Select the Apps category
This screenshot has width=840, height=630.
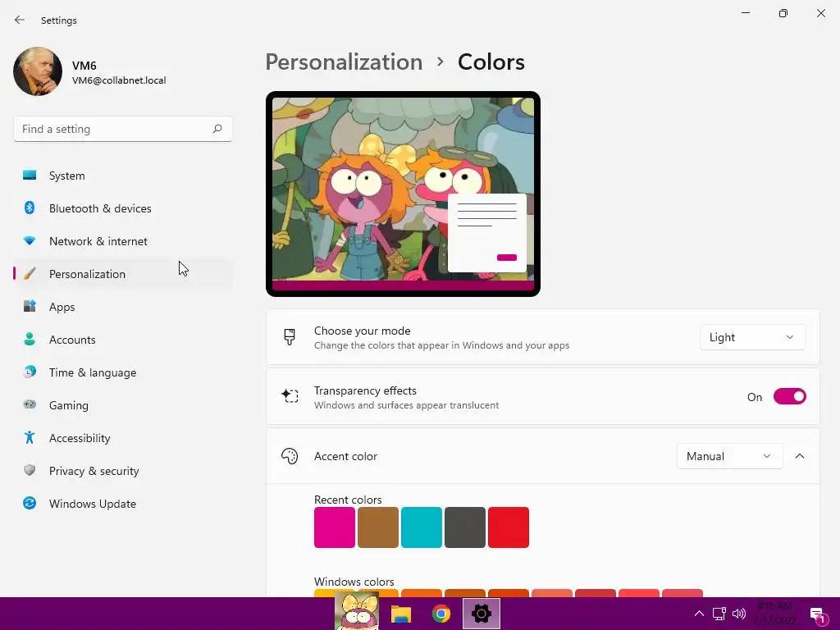123,307
